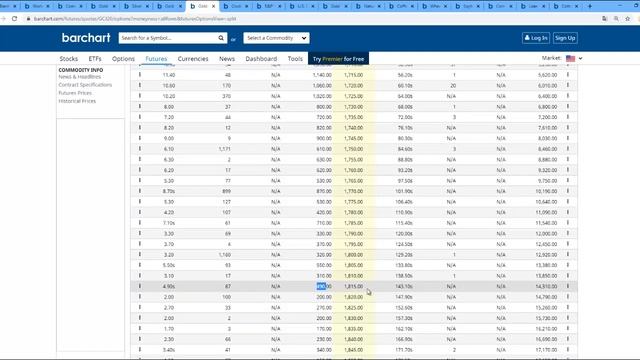Image resolution: width=640 pixels, height=360 pixels.
Task: Open put-side links icon for 10,190.00 row
Action: (568, 191)
